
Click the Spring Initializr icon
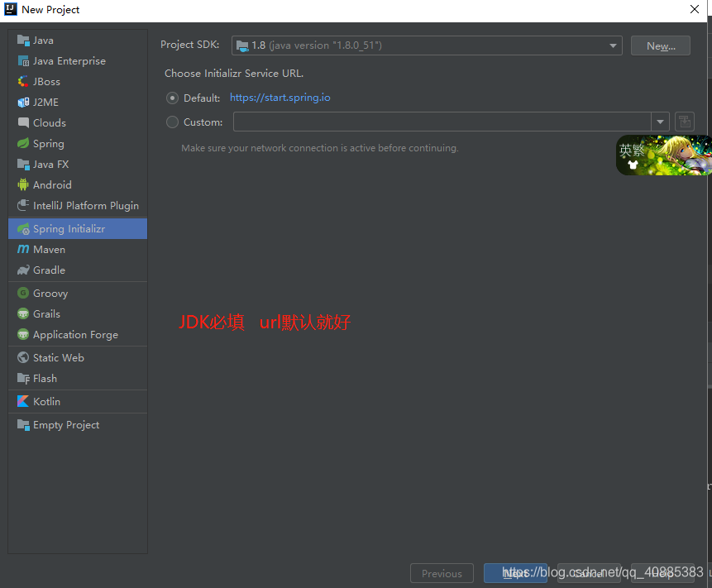23,229
